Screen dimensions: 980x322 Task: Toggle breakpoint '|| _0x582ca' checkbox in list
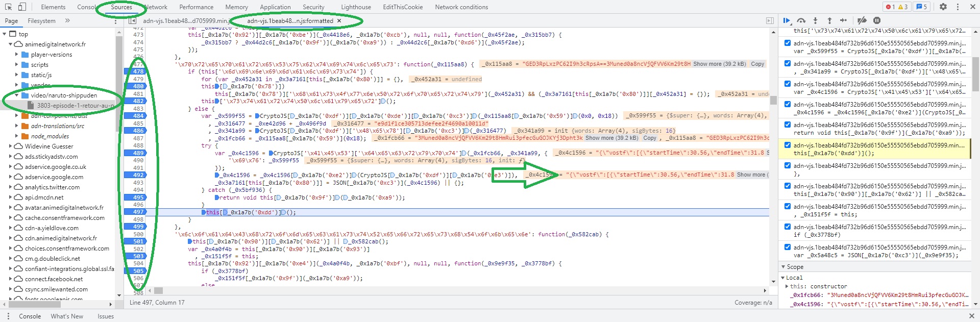coord(788,186)
